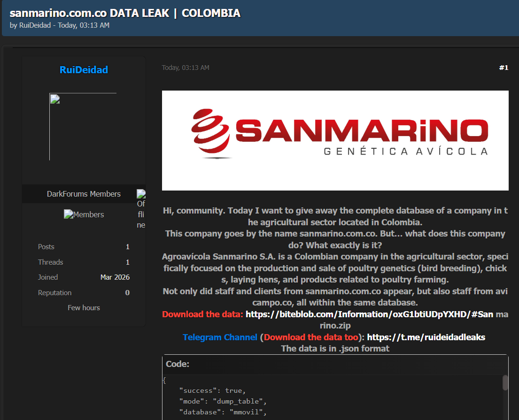This screenshot has height=420, width=519.
Task: Click the blue "Telegram Channel" text
Action: [x=220, y=337]
